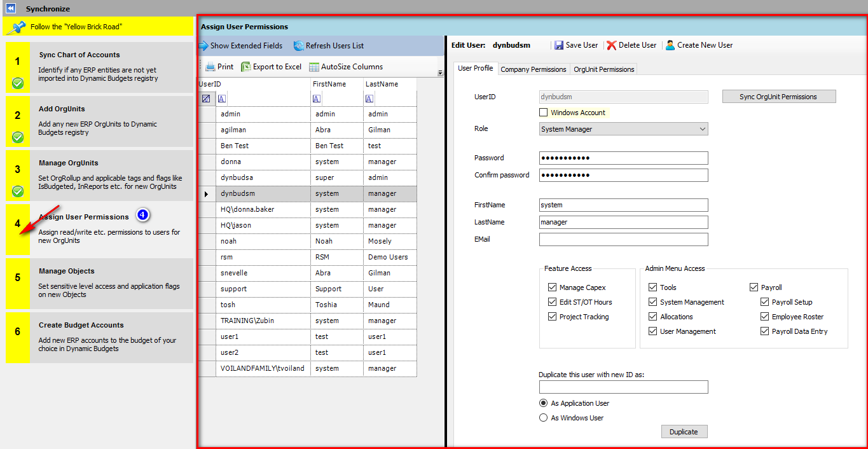The width and height of the screenshot is (868, 449).
Task: Click the duplicate user new ID field
Action: coord(623,387)
